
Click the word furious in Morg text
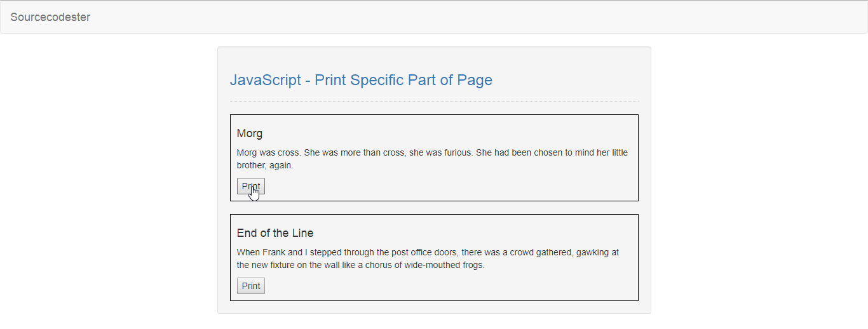(x=458, y=153)
